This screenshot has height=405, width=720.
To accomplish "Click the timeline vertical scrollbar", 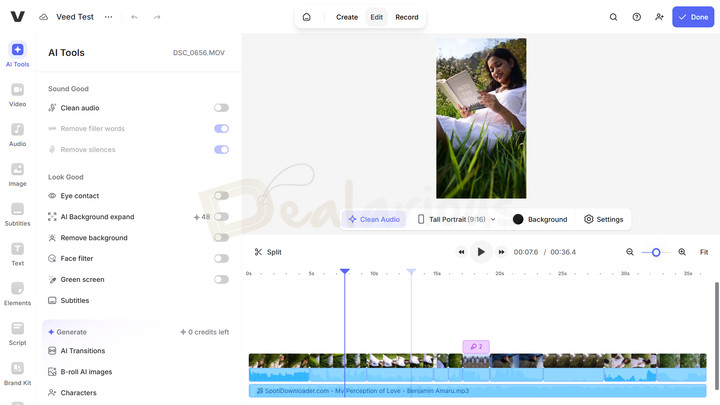I will (717, 335).
